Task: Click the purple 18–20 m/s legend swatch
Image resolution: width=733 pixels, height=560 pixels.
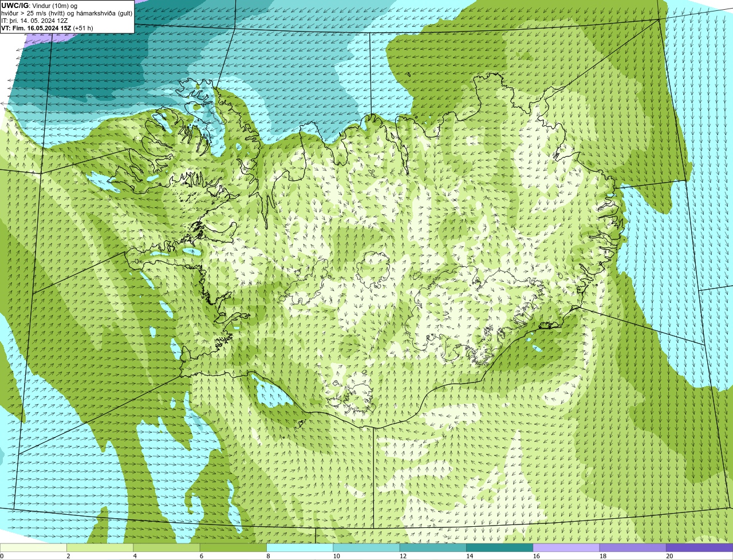Action: pos(633,547)
